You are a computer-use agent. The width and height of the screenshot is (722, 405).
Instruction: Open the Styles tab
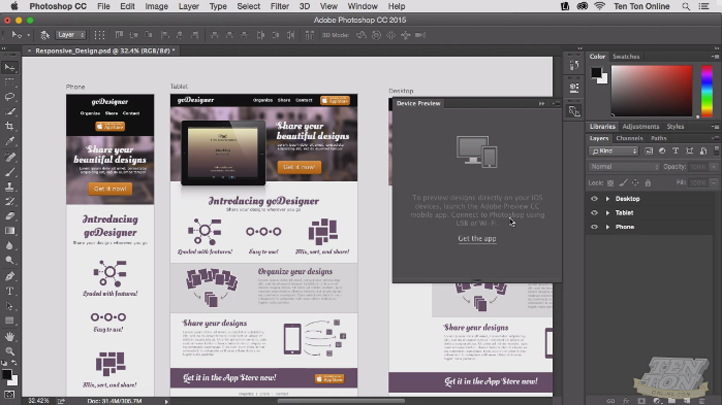(x=675, y=127)
